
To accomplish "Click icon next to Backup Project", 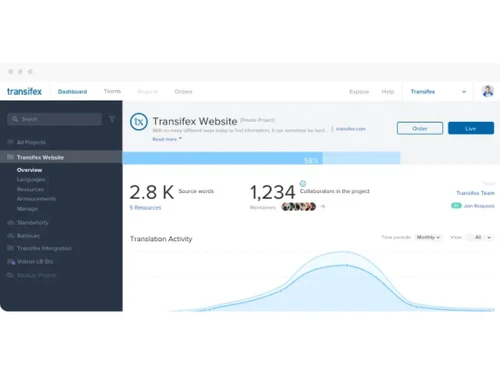I will [x=10, y=275].
